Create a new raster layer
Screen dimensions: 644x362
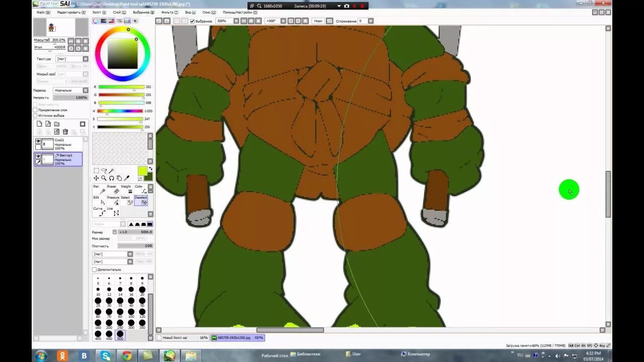coord(39,124)
